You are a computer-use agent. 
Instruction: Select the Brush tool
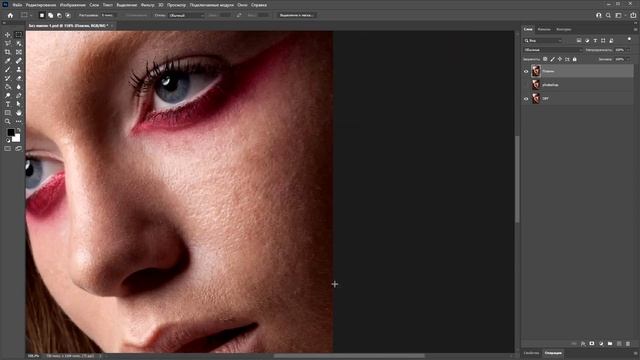pos(8,69)
